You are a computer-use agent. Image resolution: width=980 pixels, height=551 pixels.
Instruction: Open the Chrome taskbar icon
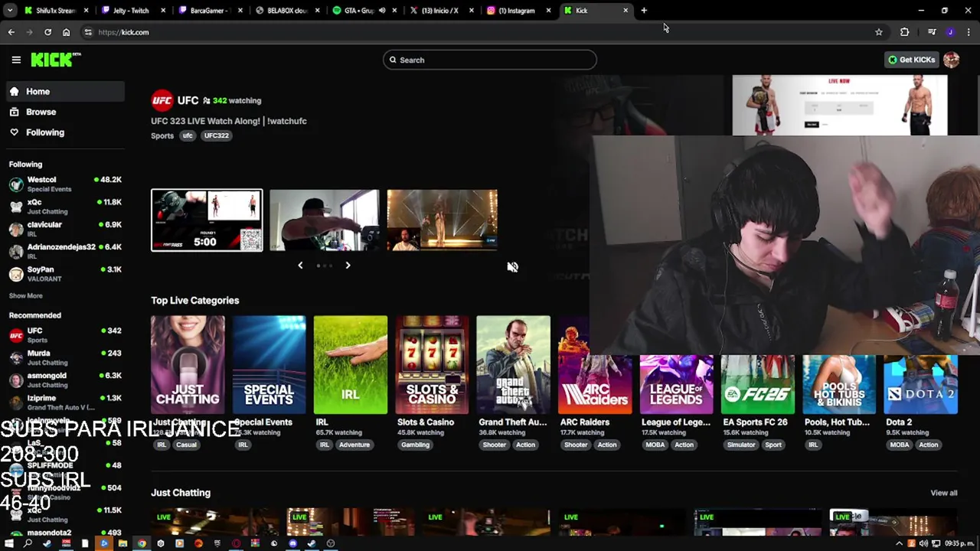coord(142,543)
